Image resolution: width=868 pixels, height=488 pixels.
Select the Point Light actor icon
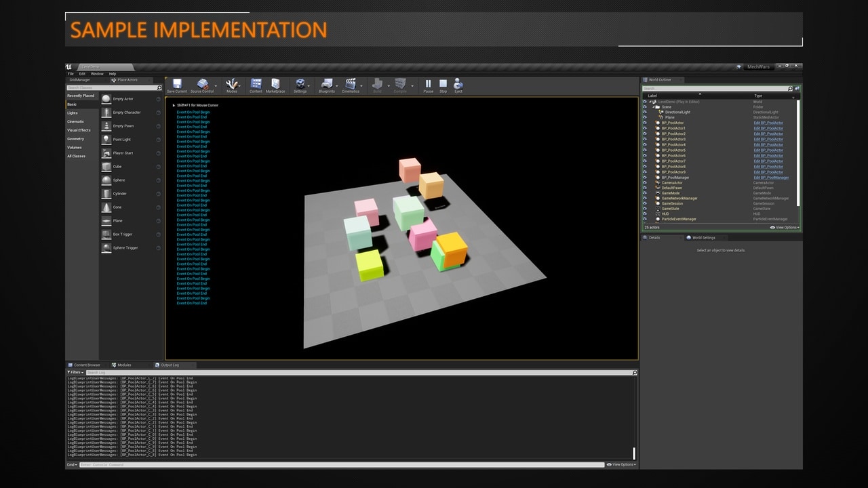point(107,140)
